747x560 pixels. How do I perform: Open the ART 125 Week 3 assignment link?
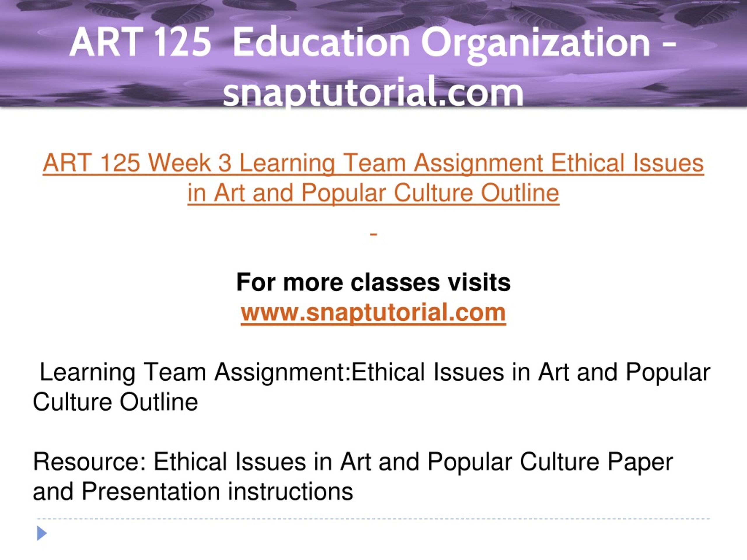point(373,178)
